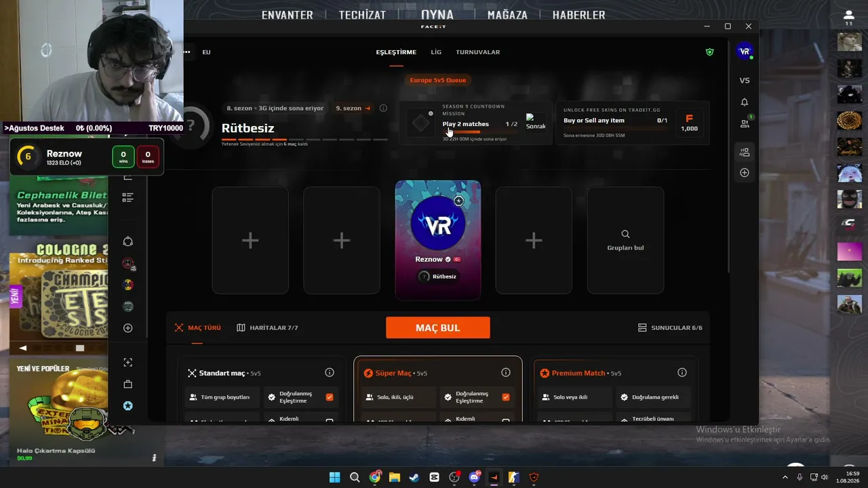The height and width of the screenshot is (488, 868).
Task: Open the FACEIT notifications bell
Action: point(745,102)
